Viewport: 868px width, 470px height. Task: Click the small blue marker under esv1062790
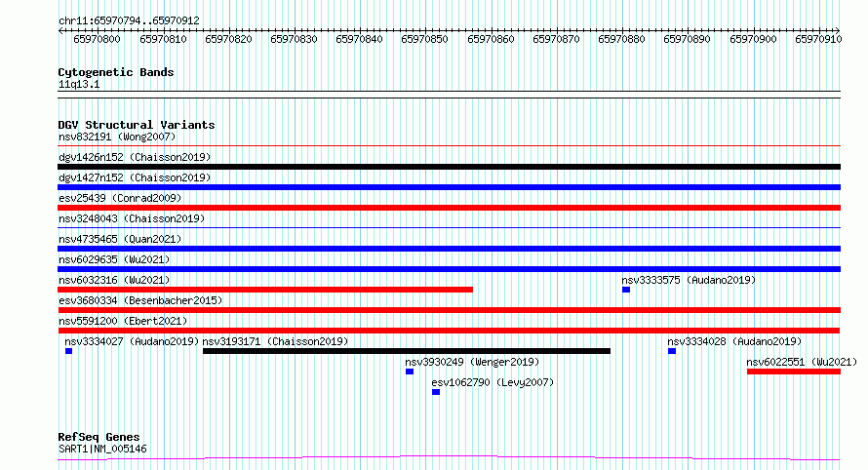(x=436, y=392)
